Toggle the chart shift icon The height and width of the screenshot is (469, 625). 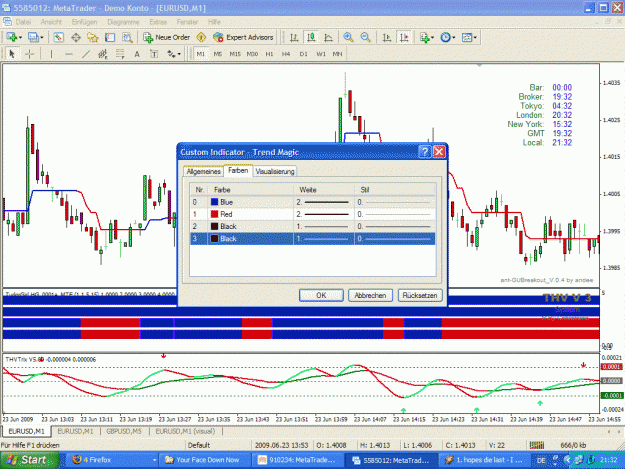[404, 37]
